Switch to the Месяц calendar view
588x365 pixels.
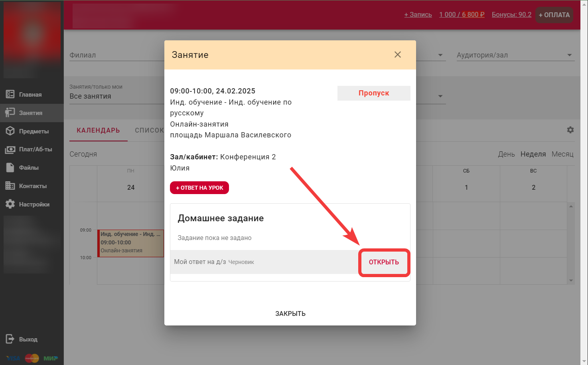(x=562, y=154)
